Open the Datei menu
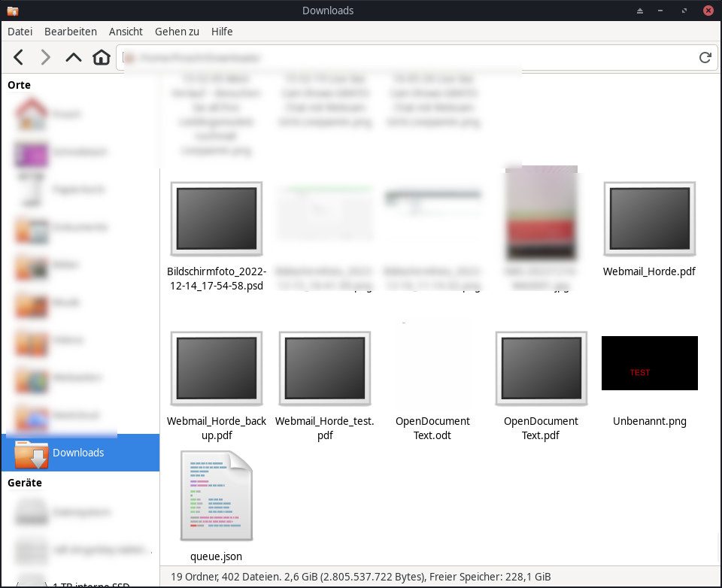 pos(20,32)
